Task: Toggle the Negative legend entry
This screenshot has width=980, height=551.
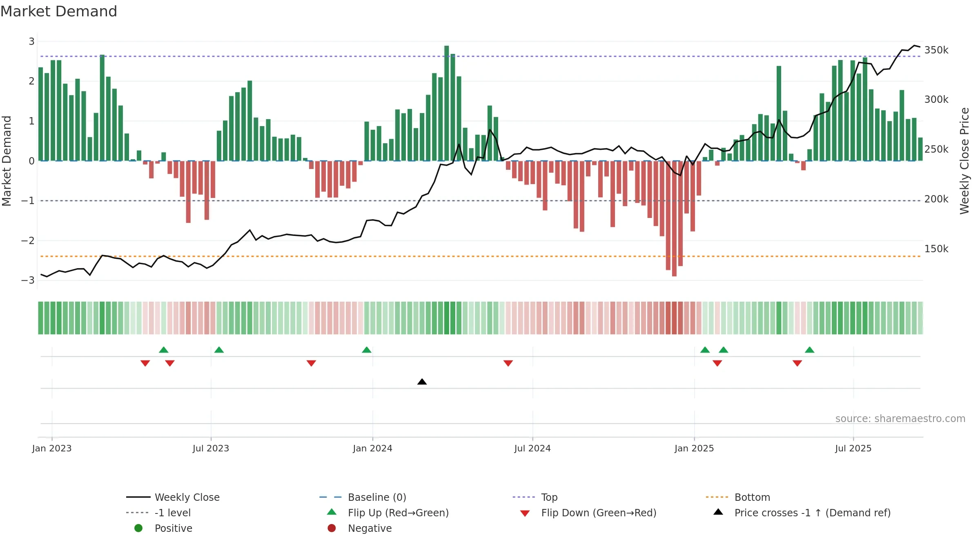Action: coord(359,528)
